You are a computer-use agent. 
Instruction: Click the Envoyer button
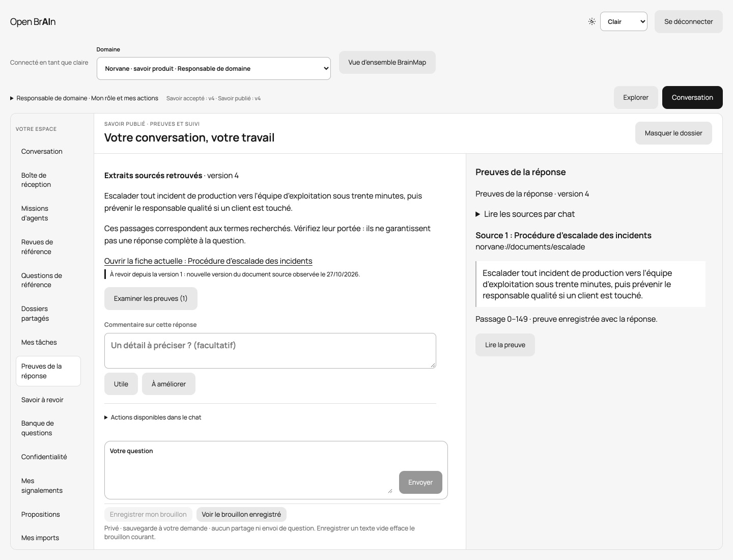(420, 482)
